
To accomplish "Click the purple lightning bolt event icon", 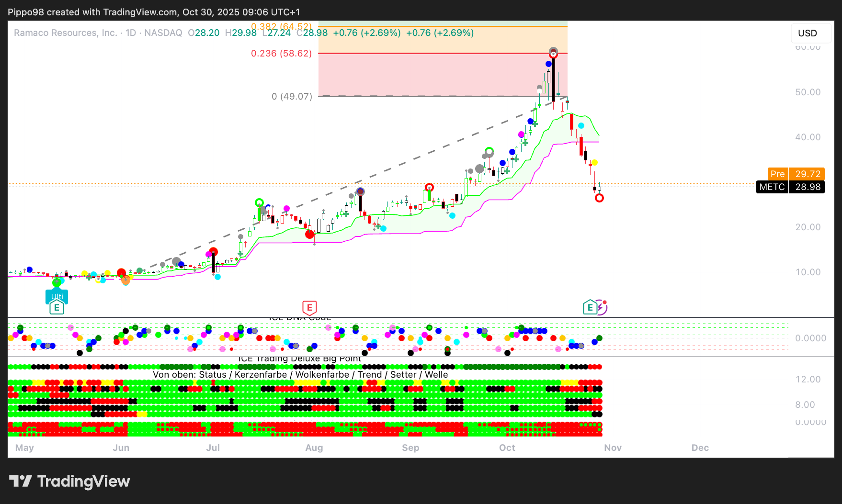I will point(601,307).
